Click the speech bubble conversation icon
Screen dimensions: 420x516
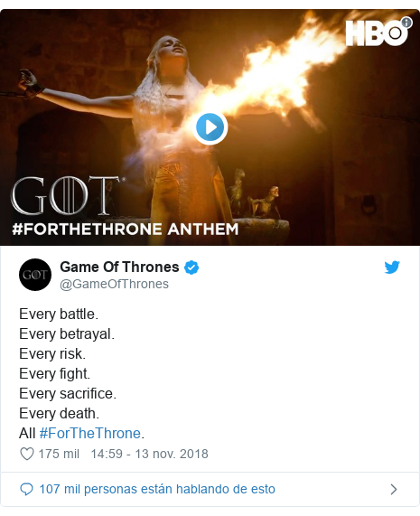tap(26, 490)
